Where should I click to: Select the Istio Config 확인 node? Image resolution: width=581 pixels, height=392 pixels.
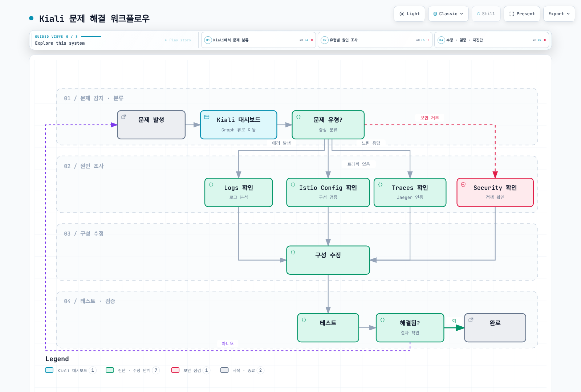coord(328,192)
